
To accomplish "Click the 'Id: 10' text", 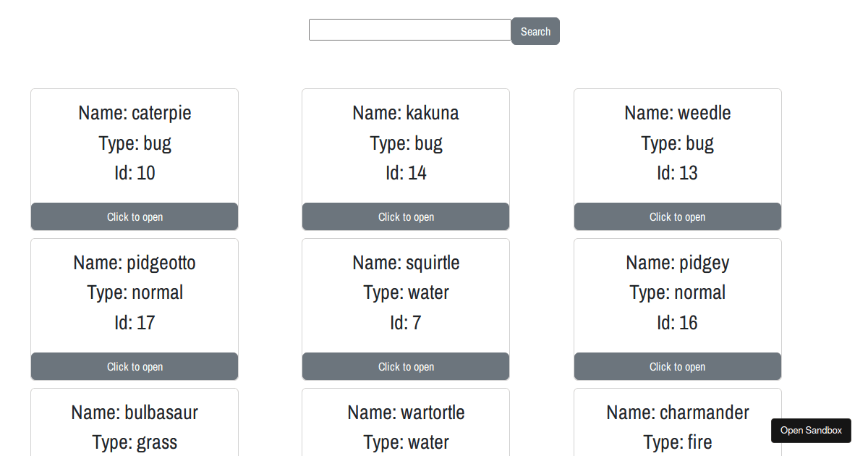I will (135, 173).
